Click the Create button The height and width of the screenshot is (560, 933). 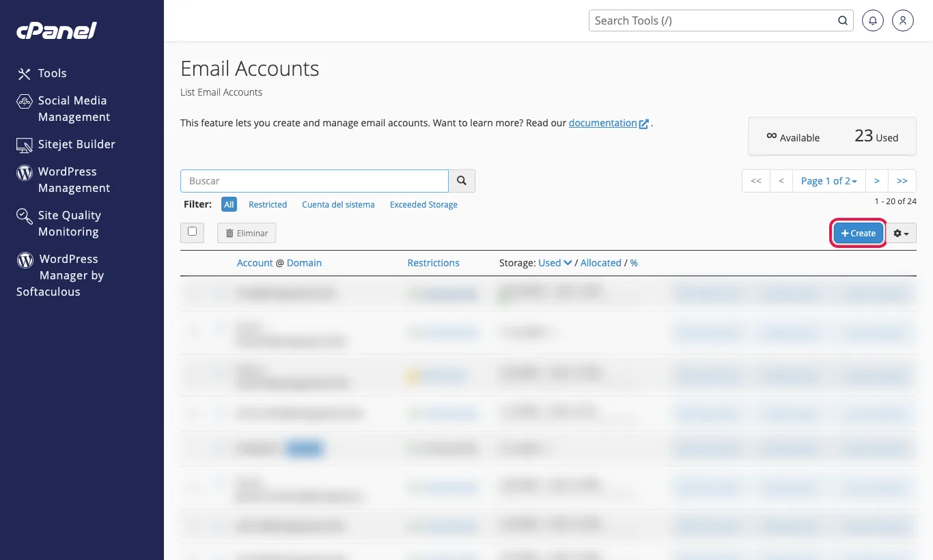pyautogui.click(x=859, y=233)
